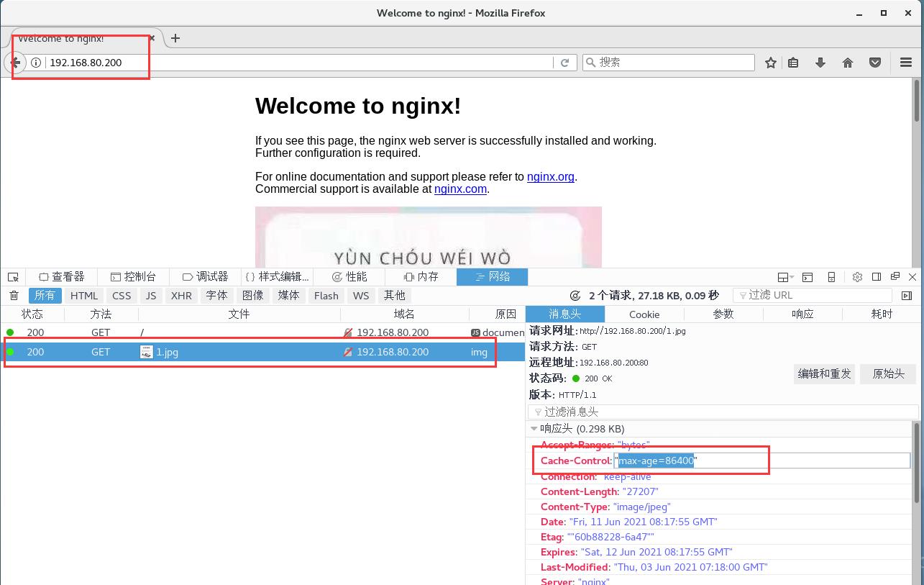Click the 编辑和重发 button
The image size is (924, 585).
pyautogui.click(x=824, y=374)
